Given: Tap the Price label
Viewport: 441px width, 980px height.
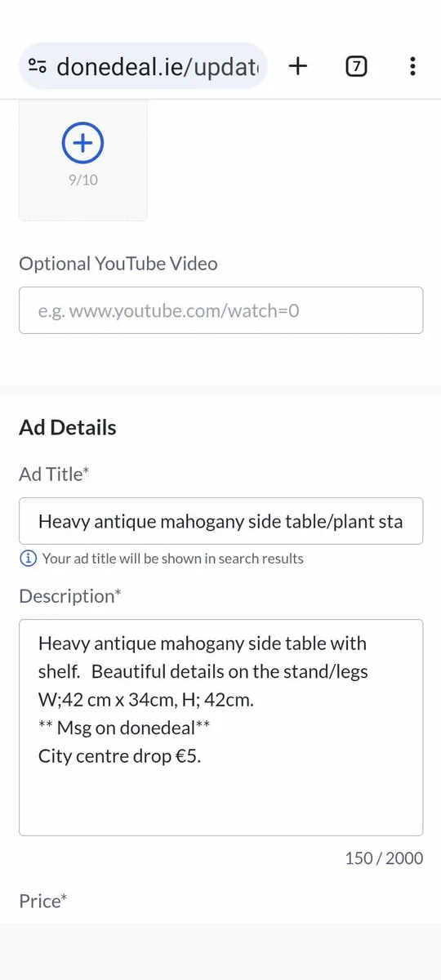Looking at the screenshot, I should pyautogui.click(x=43, y=901).
